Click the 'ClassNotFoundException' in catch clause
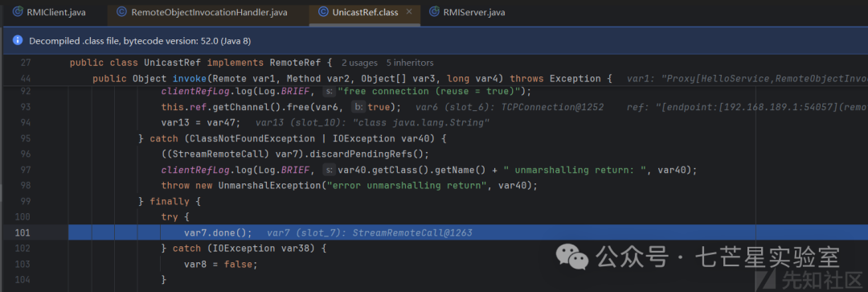This screenshot has width=868, height=292. [253, 138]
